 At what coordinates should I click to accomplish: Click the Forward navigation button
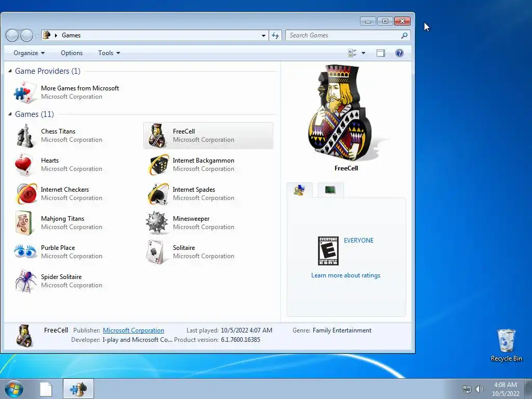tap(26, 35)
